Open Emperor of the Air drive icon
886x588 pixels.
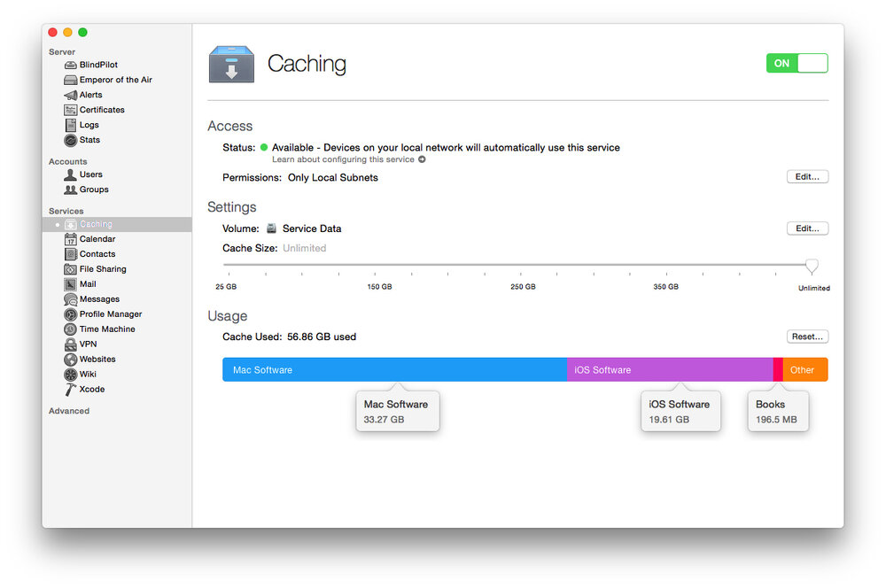(71, 80)
